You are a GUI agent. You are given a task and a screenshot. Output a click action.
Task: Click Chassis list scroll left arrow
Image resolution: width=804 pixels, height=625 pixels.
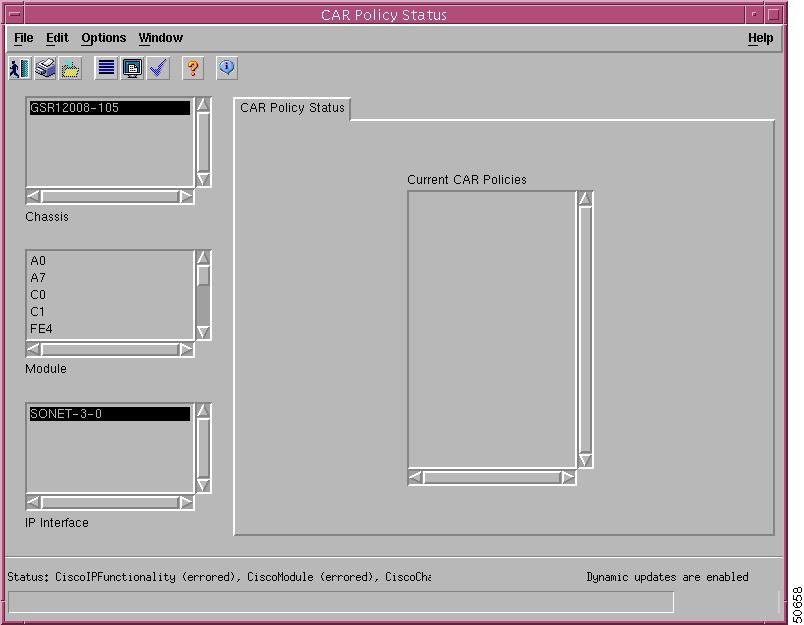click(x=33, y=196)
